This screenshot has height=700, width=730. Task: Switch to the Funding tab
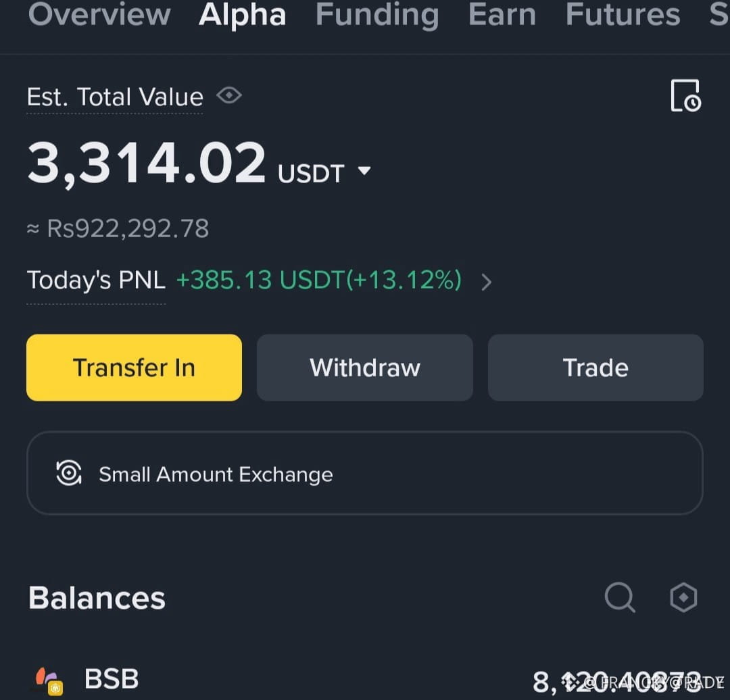click(377, 14)
